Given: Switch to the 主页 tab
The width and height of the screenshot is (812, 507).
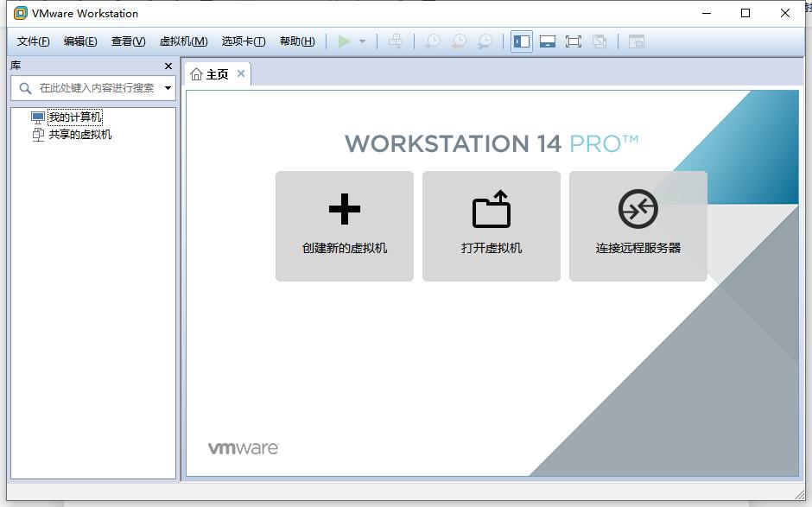Looking at the screenshot, I should [x=212, y=74].
